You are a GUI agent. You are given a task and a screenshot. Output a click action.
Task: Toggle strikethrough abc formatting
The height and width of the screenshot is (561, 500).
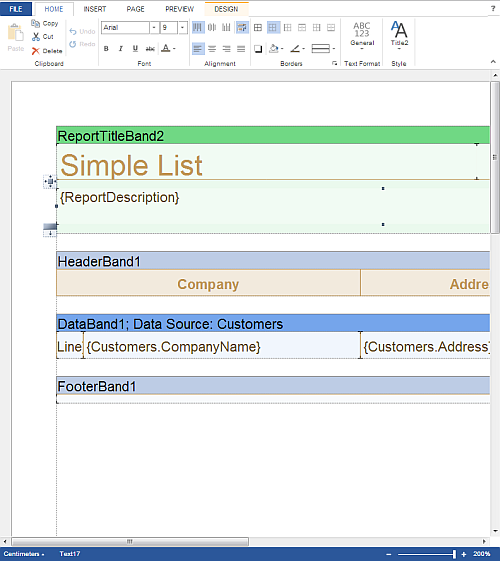(150, 48)
